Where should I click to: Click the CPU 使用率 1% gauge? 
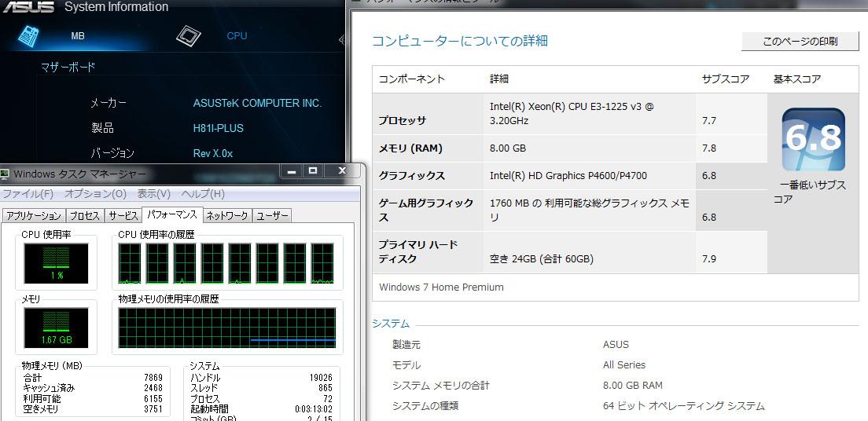tap(56, 263)
